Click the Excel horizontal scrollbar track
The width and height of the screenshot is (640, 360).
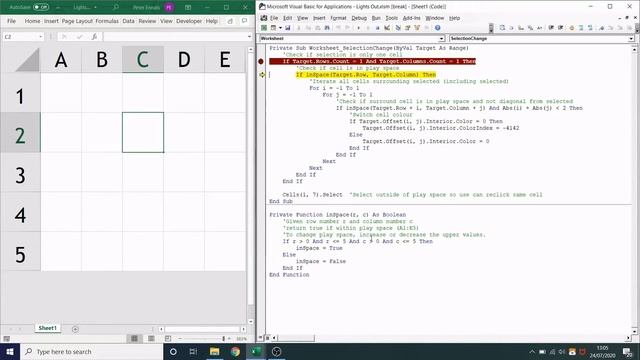(202, 329)
